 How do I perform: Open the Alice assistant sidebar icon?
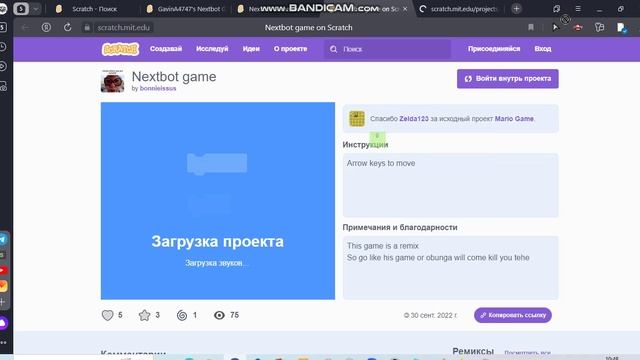pyautogui.click(x=3, y=323)
